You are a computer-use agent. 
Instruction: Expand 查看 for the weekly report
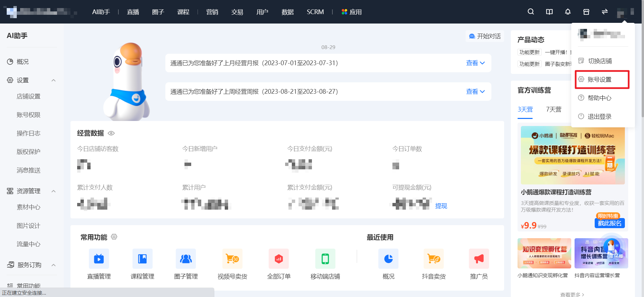click(475, 91)
